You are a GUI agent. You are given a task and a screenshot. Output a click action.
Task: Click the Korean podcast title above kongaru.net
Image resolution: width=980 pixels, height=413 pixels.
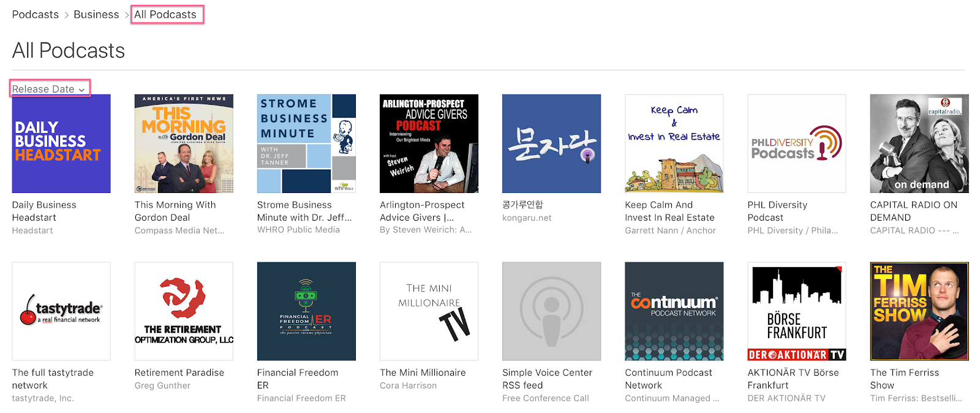[x=522, y=205]
